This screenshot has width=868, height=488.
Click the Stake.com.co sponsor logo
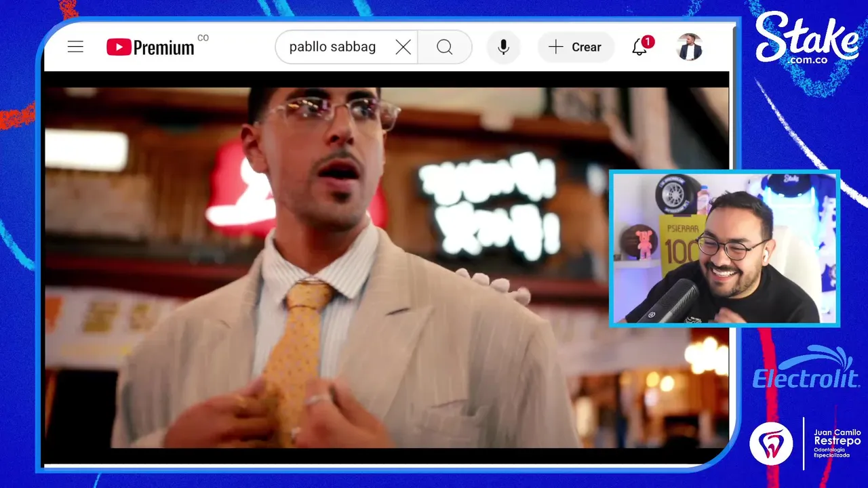[x=806, y=39]
